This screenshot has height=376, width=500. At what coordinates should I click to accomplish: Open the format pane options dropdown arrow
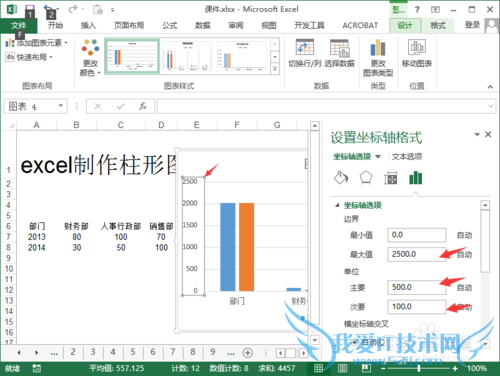[x=477, y=134]
